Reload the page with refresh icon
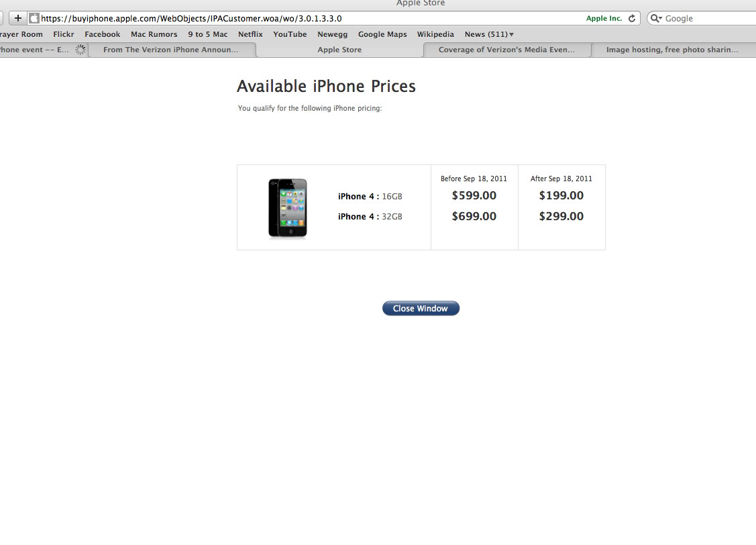The height and width of the screenshot is (545, 756). pos(632,18)
